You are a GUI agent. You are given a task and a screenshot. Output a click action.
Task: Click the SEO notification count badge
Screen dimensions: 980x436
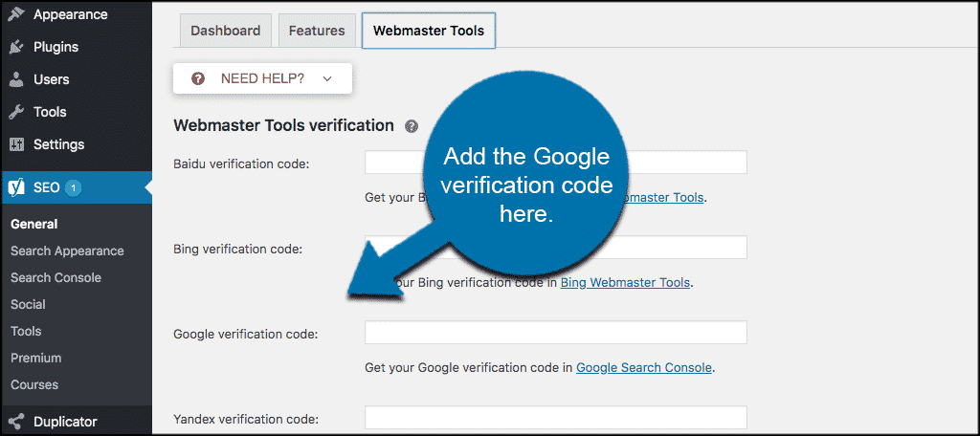pos(74,187)
